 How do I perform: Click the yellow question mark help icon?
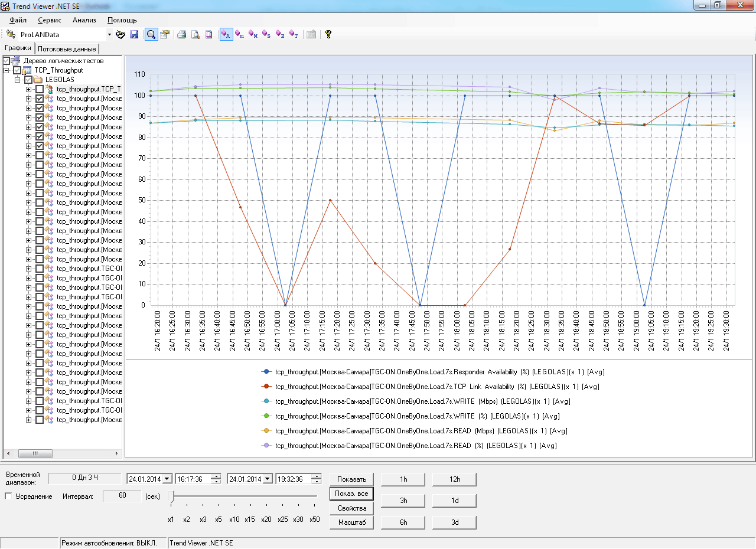(x=328, y=35)
